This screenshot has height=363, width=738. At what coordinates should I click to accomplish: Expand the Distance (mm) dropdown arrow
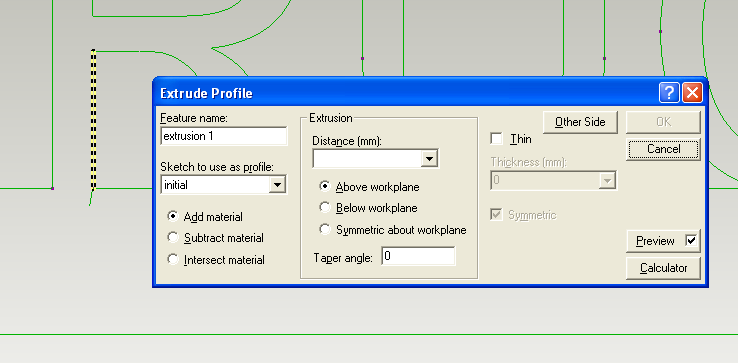click(x=429, y=159)
